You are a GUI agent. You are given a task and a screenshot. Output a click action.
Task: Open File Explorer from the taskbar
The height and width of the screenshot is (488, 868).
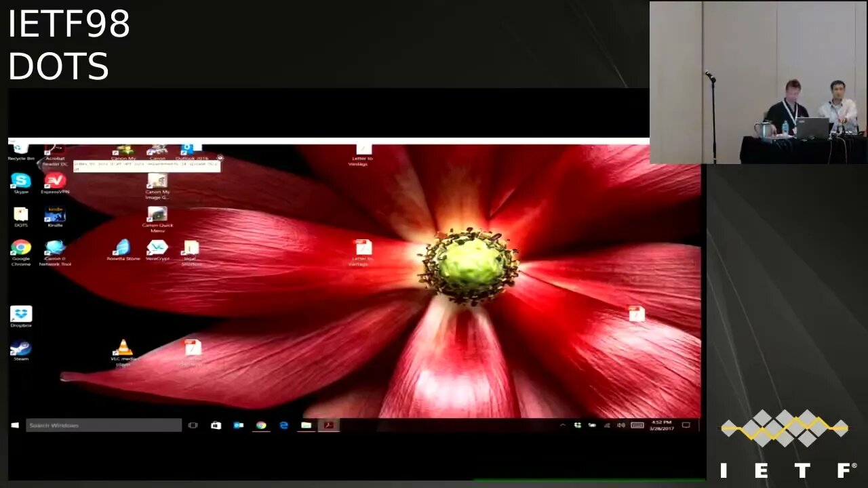tap(306, 425)
